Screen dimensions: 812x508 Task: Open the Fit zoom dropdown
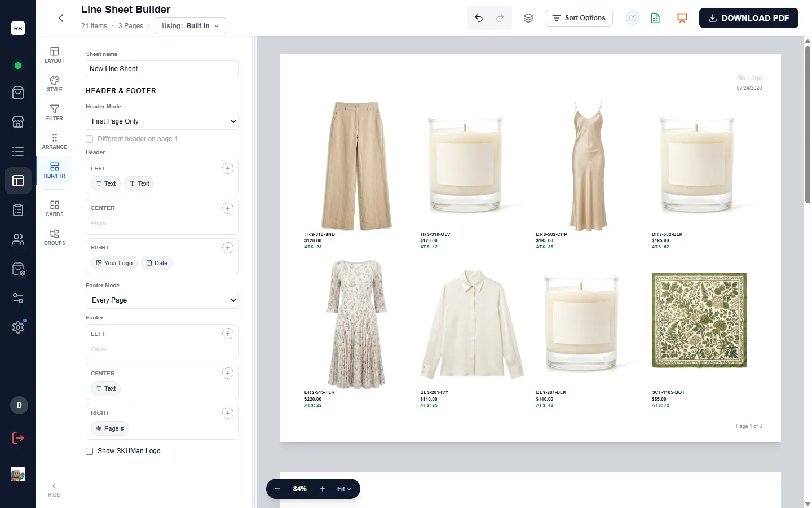(x=344, y=489)
